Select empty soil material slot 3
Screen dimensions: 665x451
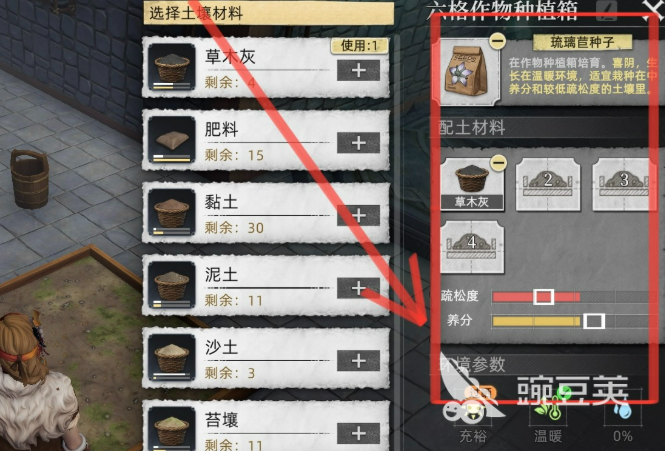pyautogui.click(x=623, y=184)
